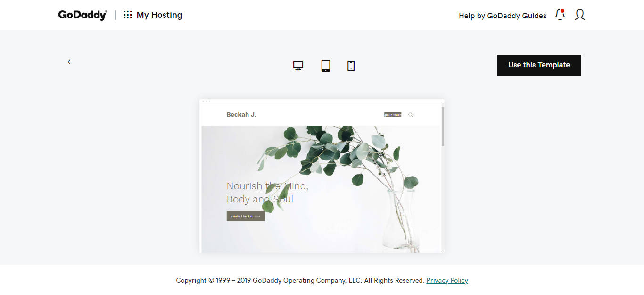Click the search icon in template preview
This screenshot has height=295, width=644.
[x=410, y=115]
